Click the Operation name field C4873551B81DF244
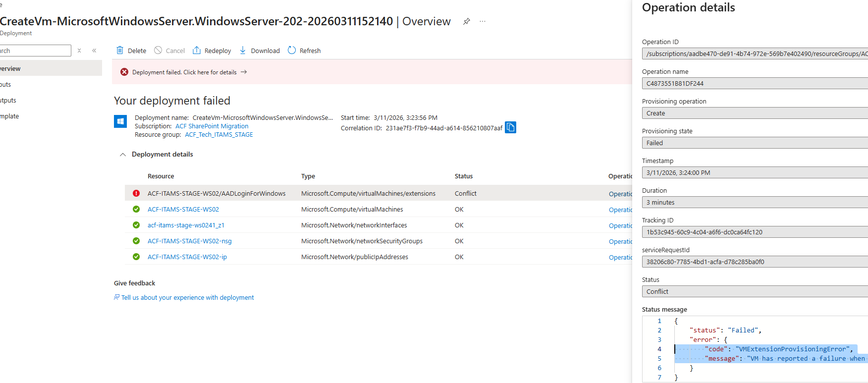This screenshot has width=868, height=383. (x=755, y=83)
